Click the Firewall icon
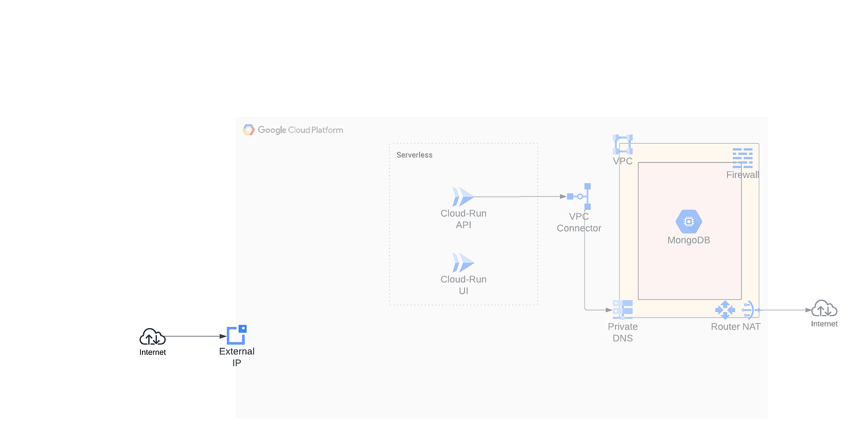 (x=742, y=158)
